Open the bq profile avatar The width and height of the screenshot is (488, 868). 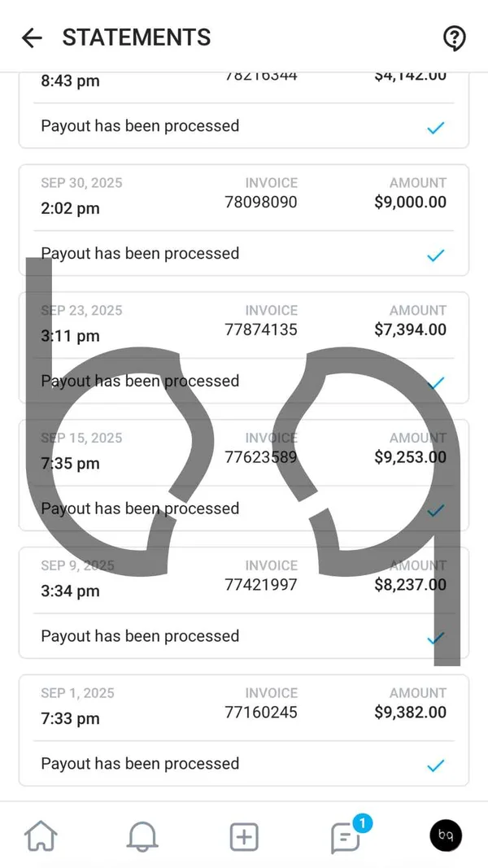click(x=446, y=835)
